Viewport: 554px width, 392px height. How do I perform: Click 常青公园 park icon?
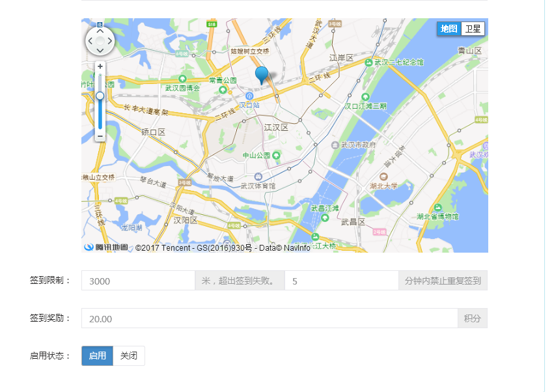(x=223, y=90)
